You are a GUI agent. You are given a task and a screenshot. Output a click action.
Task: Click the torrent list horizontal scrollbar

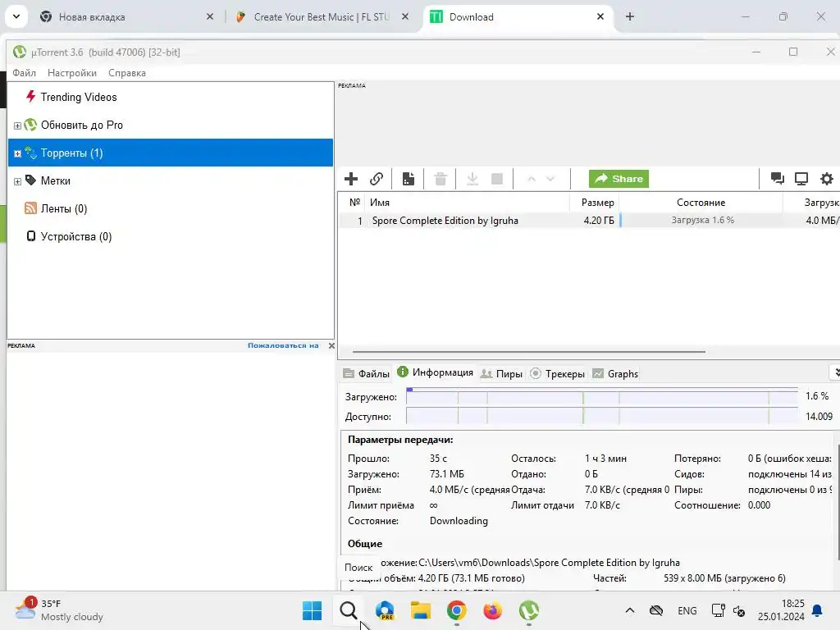(529, 352)
